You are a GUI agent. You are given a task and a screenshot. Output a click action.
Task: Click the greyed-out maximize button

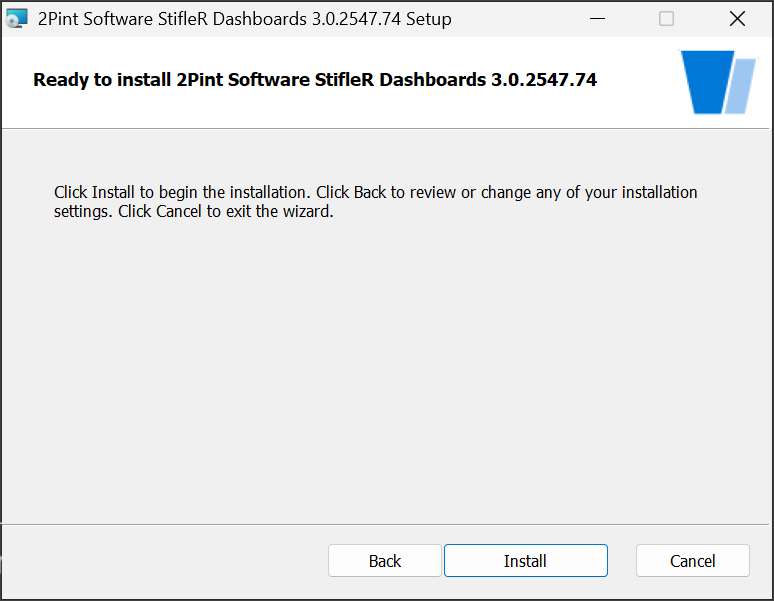point(666,19)
